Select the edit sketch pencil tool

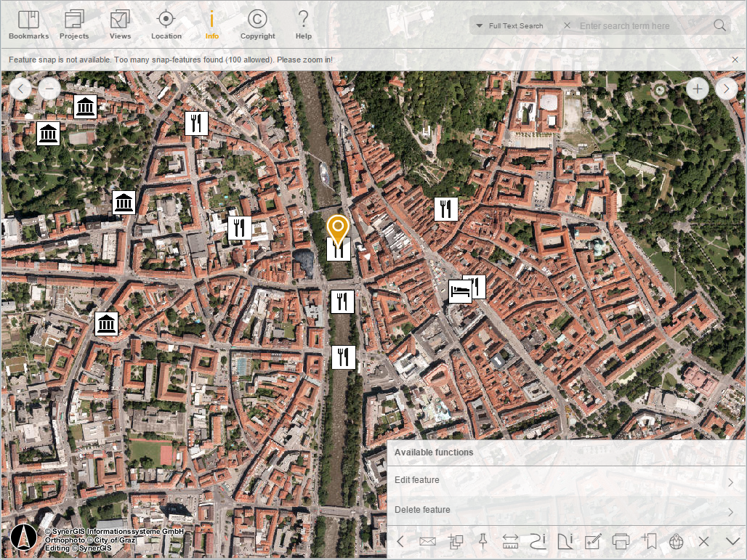pyautogui.click(x=592, y=541)
